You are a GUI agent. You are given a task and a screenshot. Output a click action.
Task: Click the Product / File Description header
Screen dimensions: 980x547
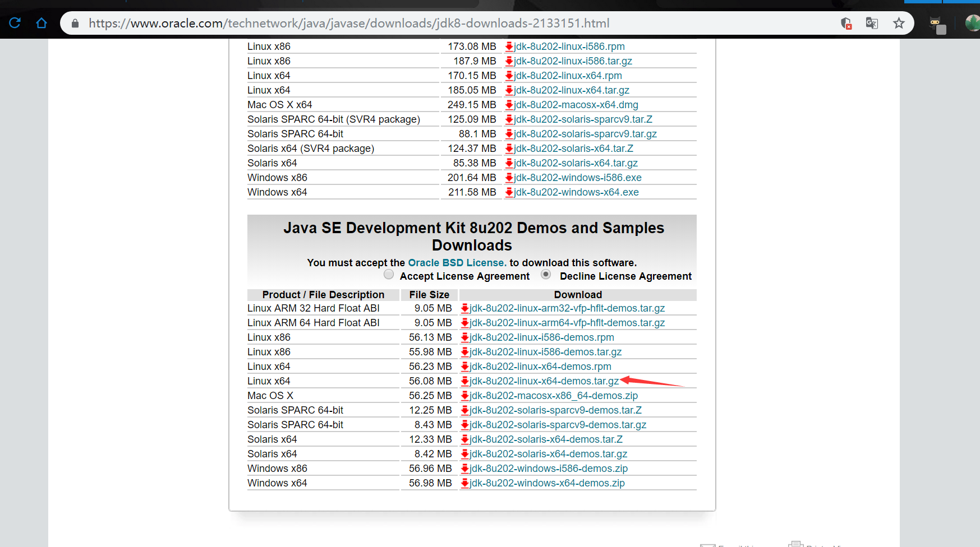(323, 295)
